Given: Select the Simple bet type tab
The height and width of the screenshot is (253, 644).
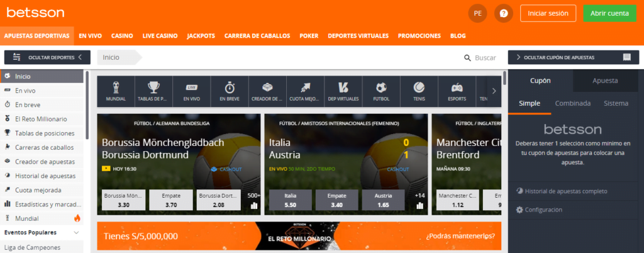Looking at the screenshot, I should pos(530,103).
